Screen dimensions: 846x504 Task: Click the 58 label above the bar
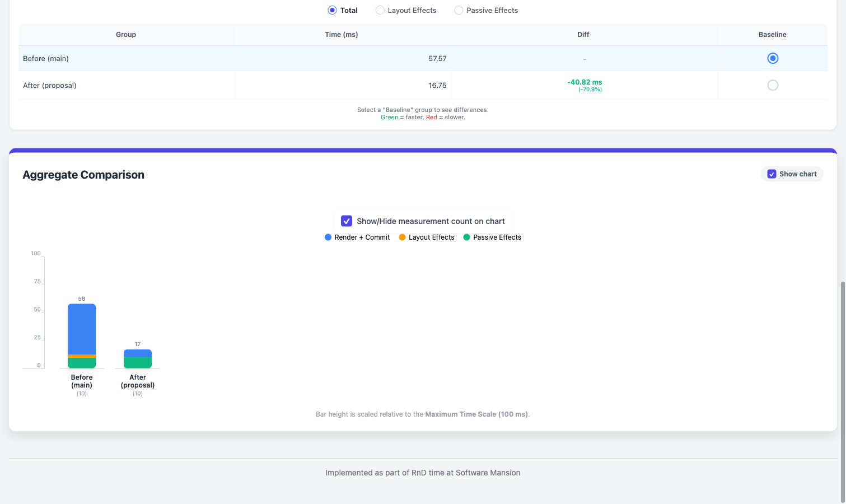pos(82,299)
